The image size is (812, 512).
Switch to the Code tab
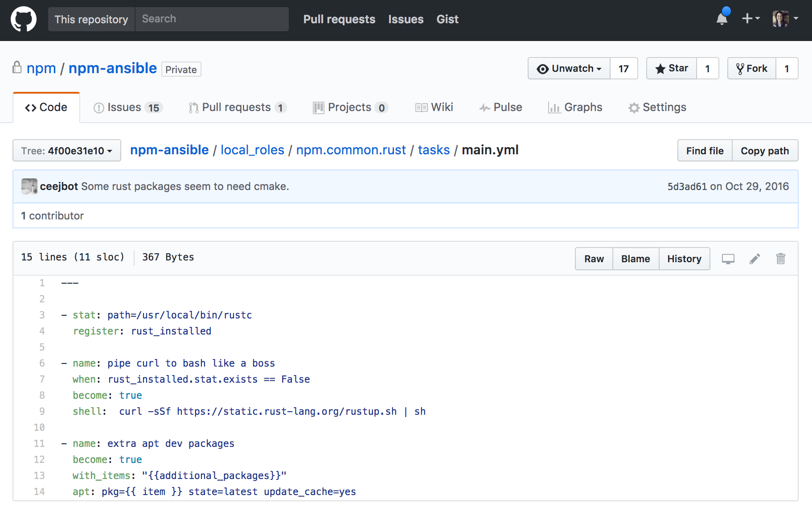click(46, 107)
